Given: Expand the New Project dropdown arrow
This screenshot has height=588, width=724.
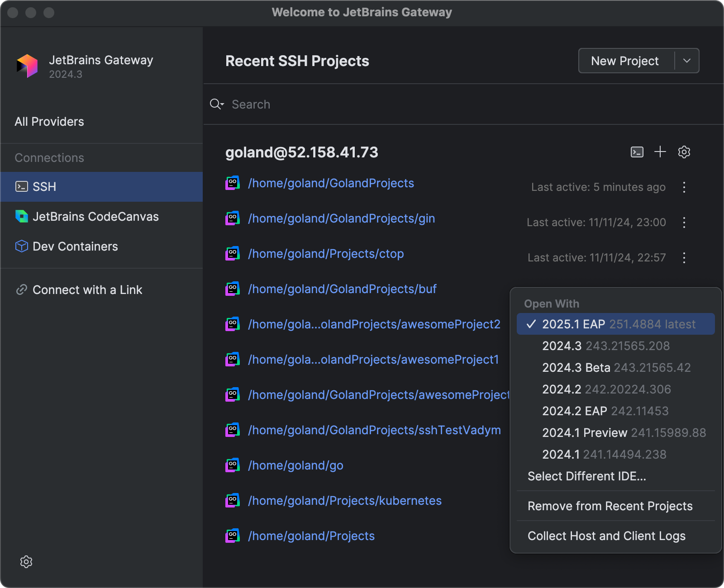Looking at the screenshot, I should point(686,61).
